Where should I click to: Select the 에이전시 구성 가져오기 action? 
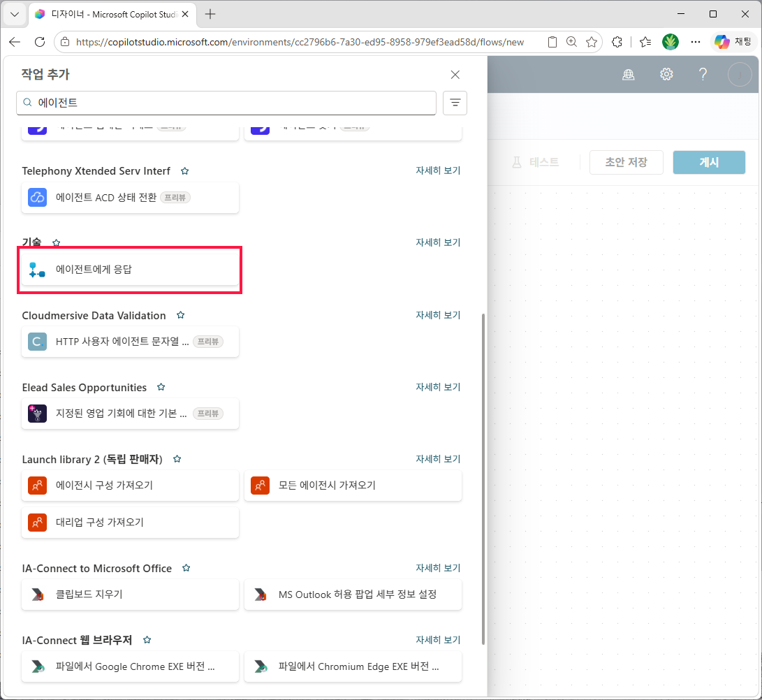click(x=130, y=485)
